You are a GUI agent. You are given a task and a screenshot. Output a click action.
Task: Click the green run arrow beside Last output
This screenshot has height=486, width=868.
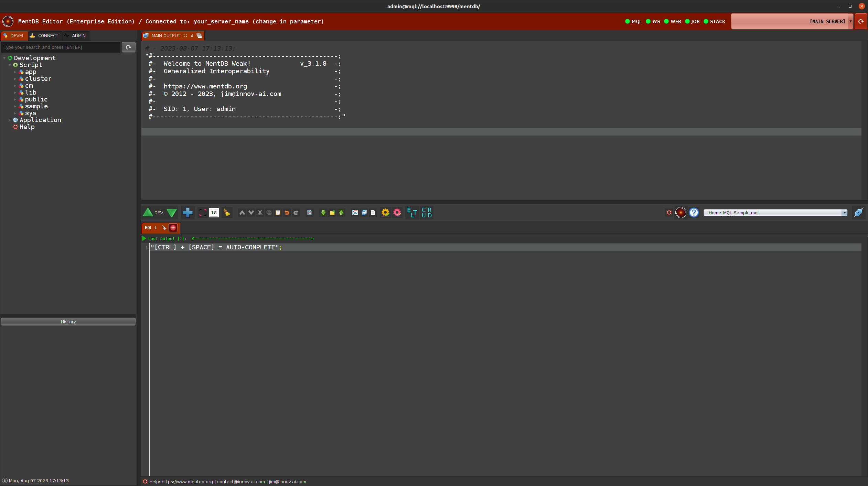[x=144, y=238]
